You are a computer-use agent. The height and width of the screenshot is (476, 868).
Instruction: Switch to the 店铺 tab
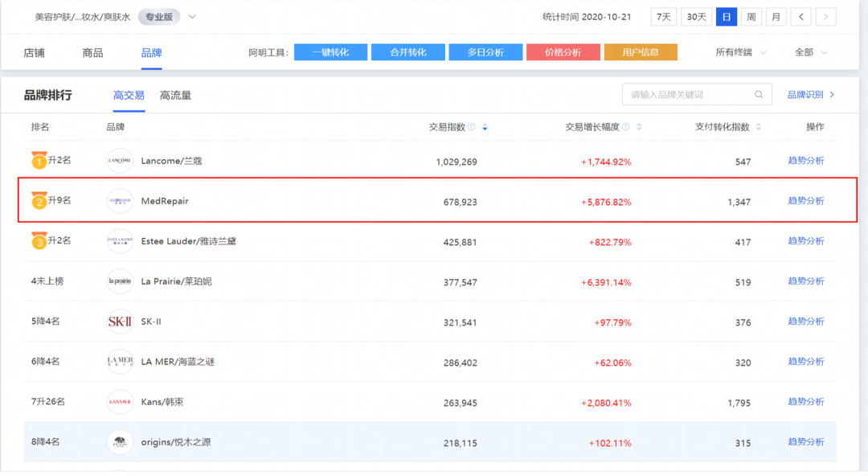point(34,53)
